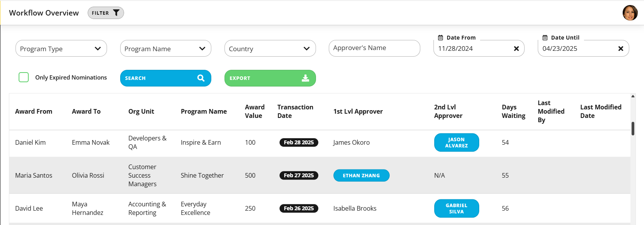Click the Jason Alvarez approver button
This screenshot has width=644, height=225.
456,142
